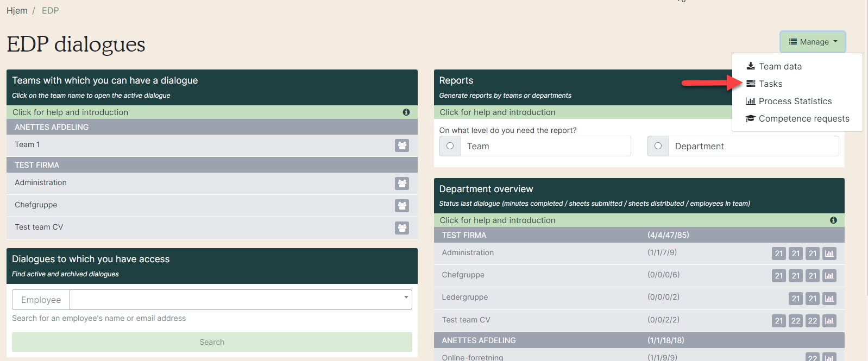Click the status value (1/1/7/9)
Screen dimensions: 868x361
click(662, 252)
